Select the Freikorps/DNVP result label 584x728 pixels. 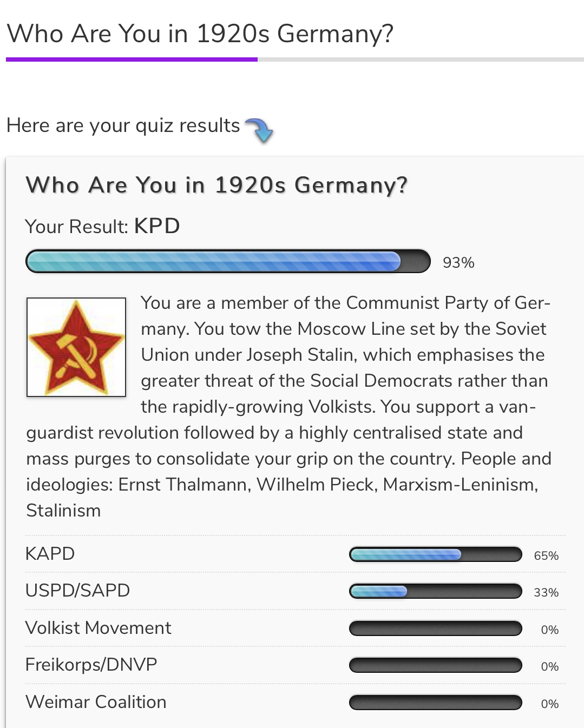91,664
